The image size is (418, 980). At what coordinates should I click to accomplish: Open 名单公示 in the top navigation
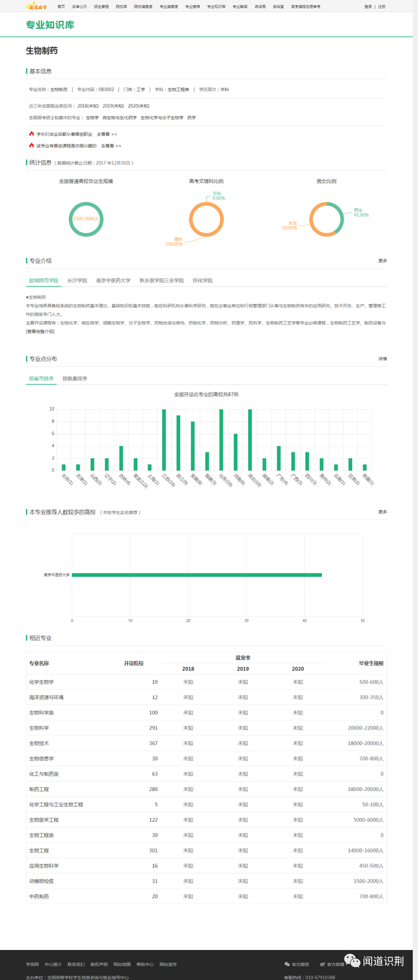click(x=79, y=6)
